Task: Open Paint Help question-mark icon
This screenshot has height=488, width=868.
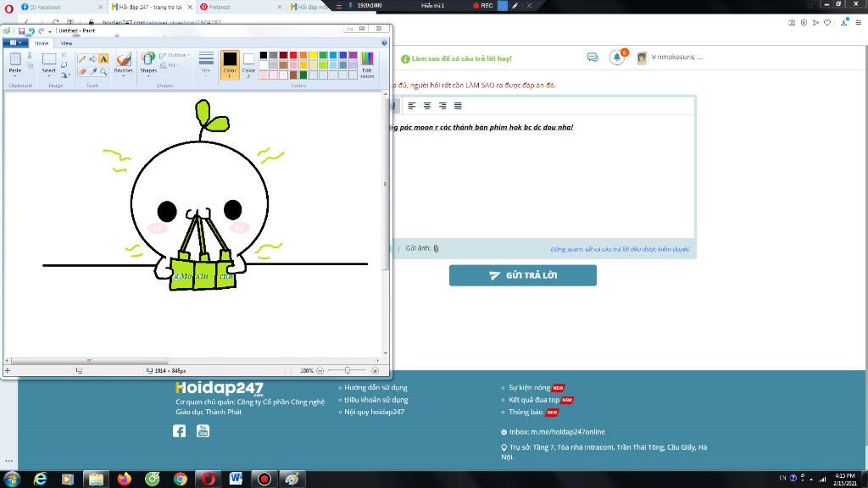Action: point(384,42)
